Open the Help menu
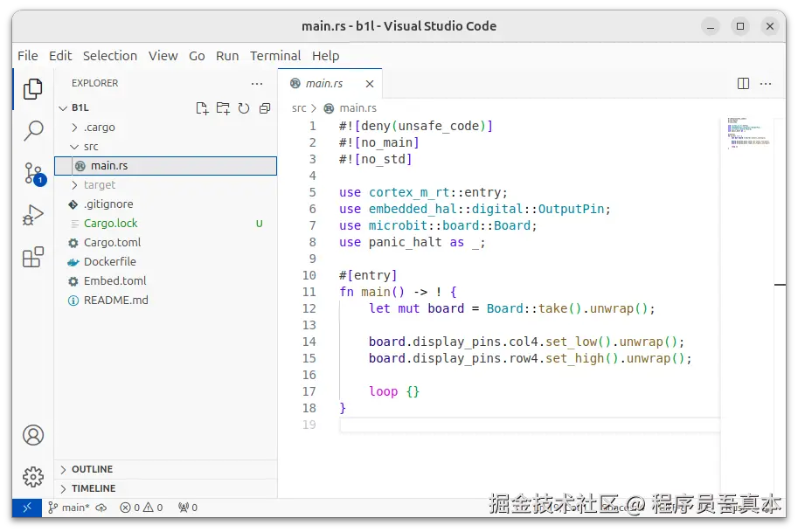This screenshot has height=532, width=798. (x=326, y=55)
